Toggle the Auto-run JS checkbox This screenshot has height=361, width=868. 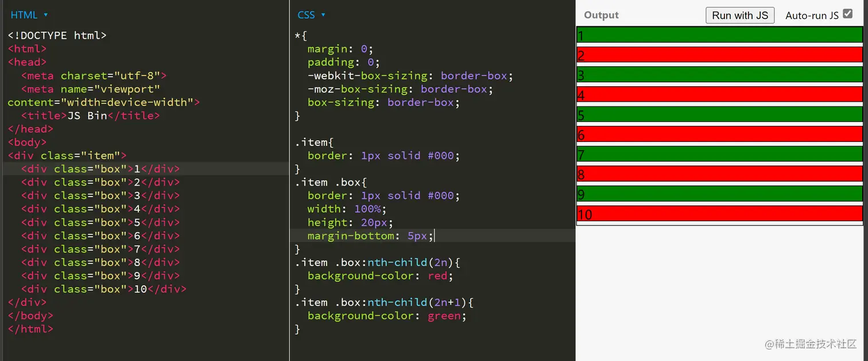pyautogui.click(x=847, y=14)
